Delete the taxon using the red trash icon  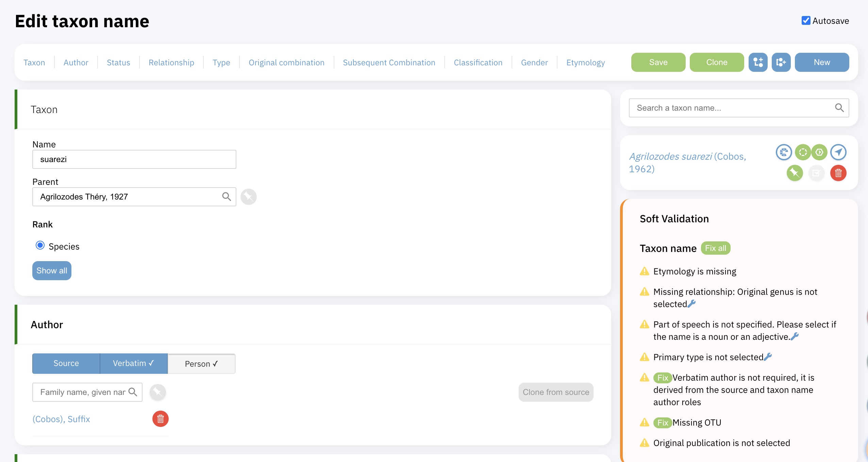[838, 173]
